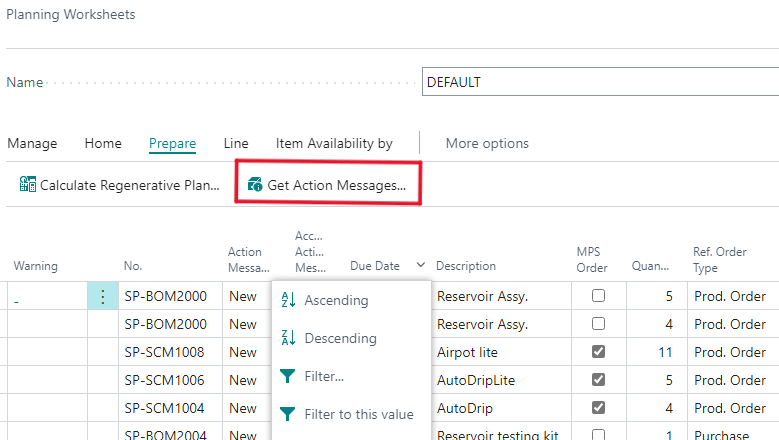Select the Line menu tab
The width and height of the screenshot is (779, 440).
236,143
